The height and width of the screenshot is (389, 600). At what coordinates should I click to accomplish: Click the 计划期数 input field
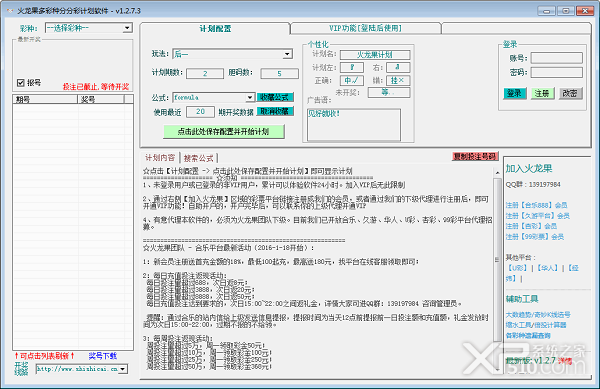pyautogui.click(x=205, y=73)
